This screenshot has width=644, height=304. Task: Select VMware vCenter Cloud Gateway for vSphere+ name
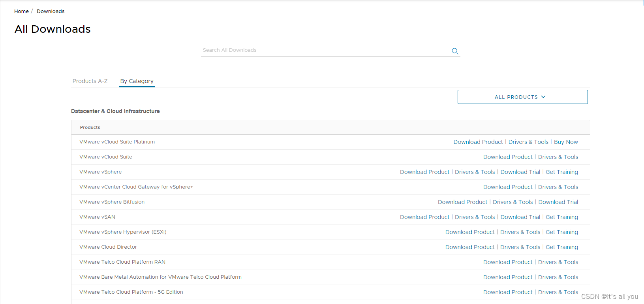click(136, 187)
